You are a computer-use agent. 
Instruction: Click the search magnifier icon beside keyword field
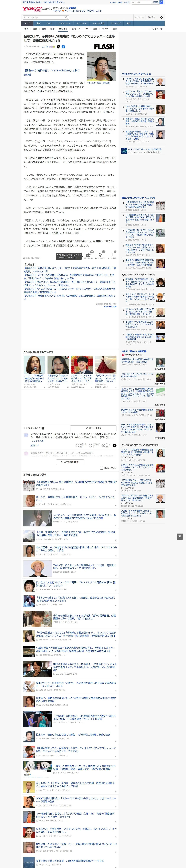(66, 17)
